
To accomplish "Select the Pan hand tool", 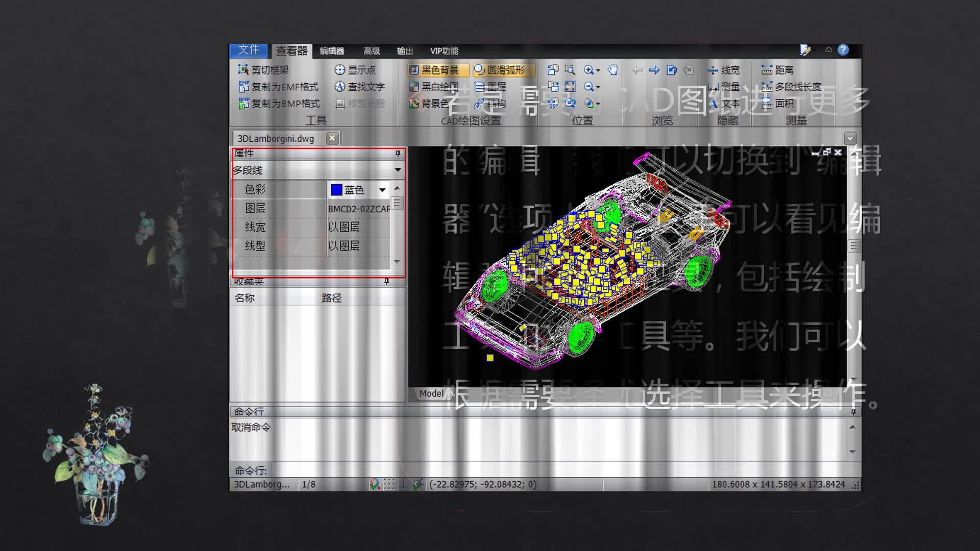I will pyautogui.click(x=612, y=70).
